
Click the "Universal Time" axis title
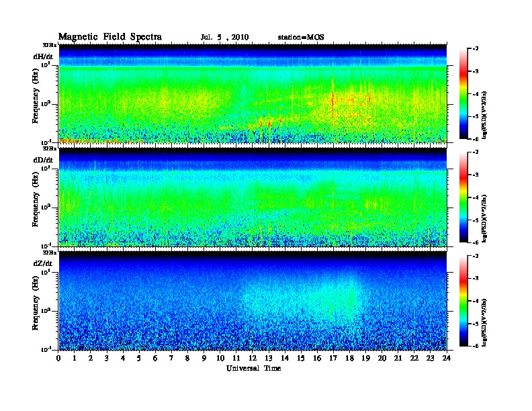click(253, 368)
